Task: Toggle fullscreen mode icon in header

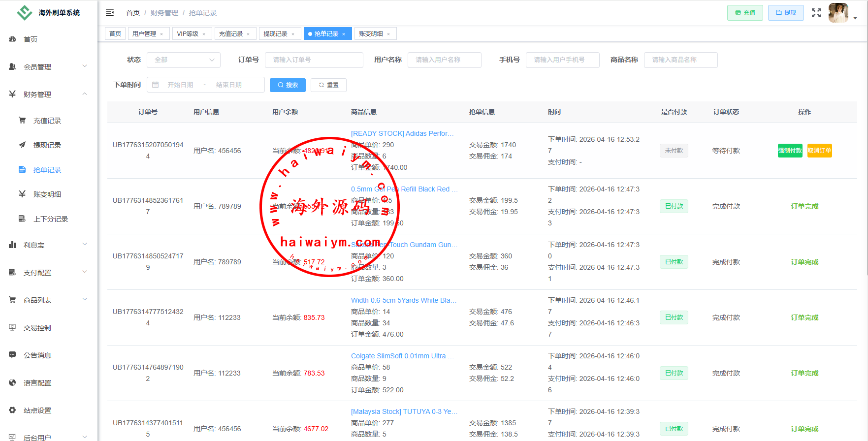Action: pos(816,13)
